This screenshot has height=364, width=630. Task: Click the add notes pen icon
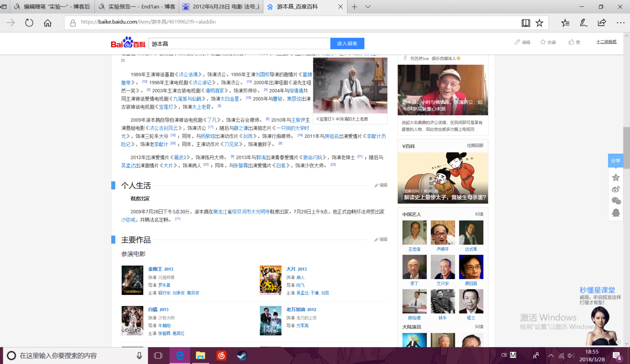(x=584, y=23)
